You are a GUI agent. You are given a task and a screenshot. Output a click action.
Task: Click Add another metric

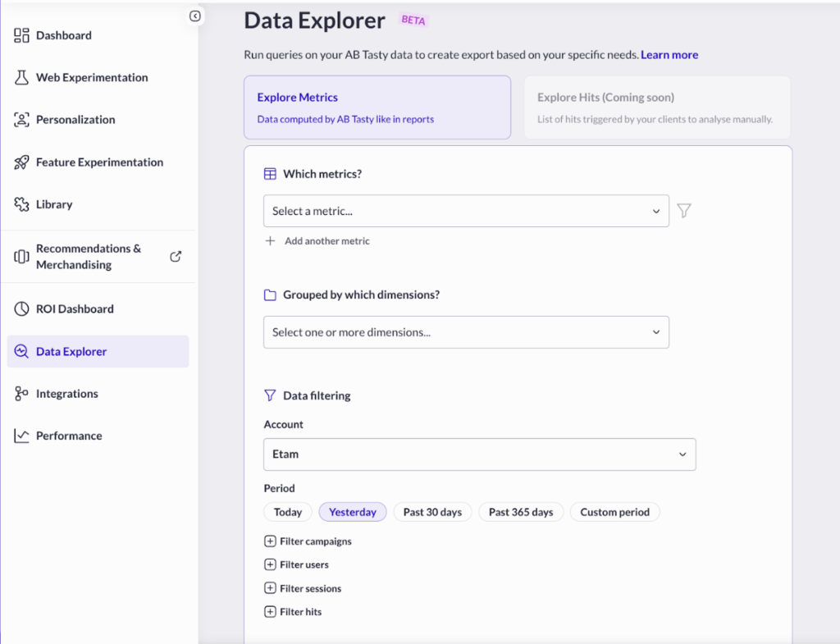click(x=326, y=241)
